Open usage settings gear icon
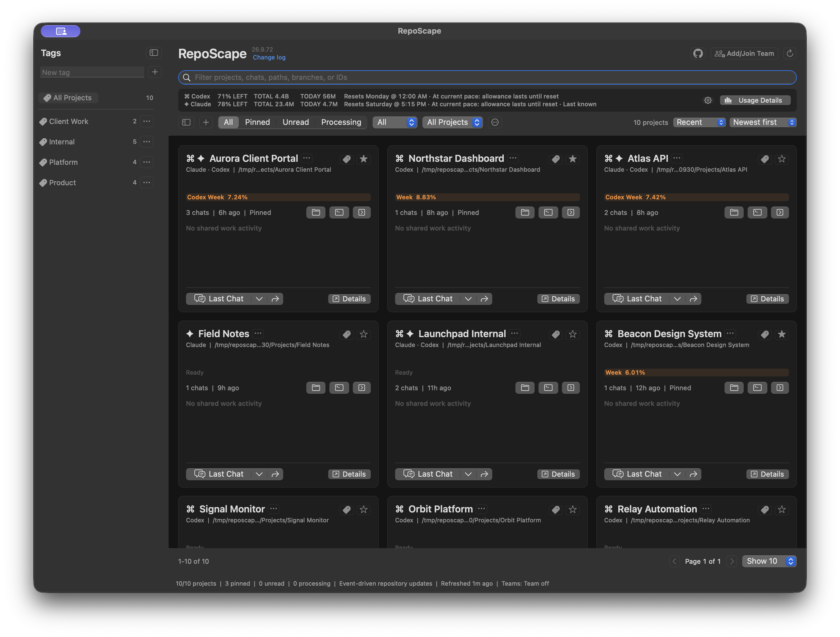This screenshot has width=840, height=637. pos(708,100)
